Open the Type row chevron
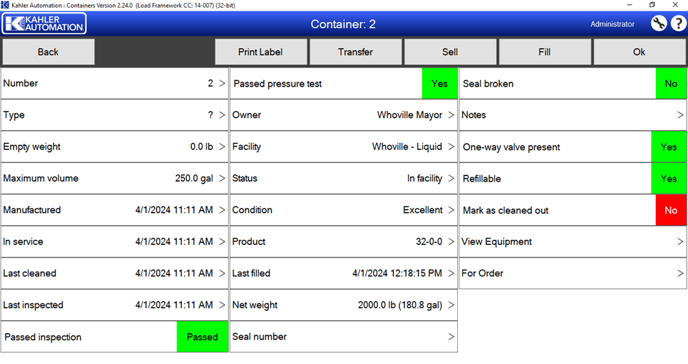Screen dimensions: 688x364 point(222,115)
